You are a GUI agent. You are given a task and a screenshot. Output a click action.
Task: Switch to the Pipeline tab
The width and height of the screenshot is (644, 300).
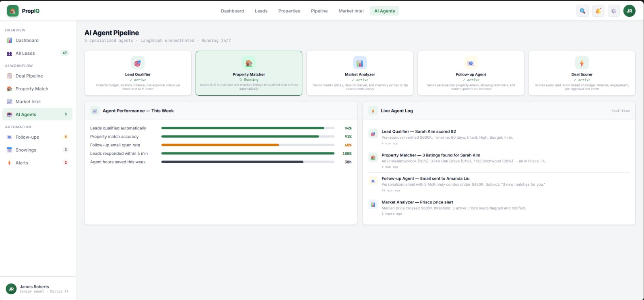pyautogui.click(x=319, y=11)
